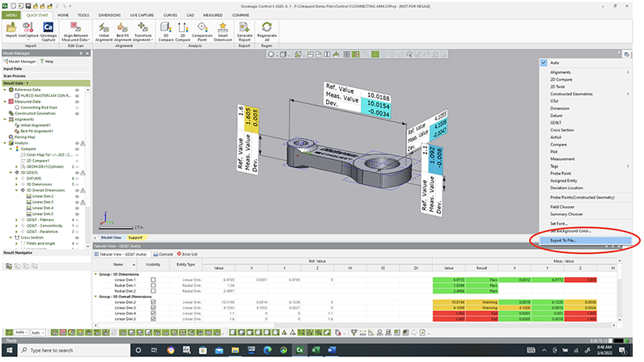Click Summary Chooser option
Image resolution: width=644 pixels, height=362 pixels.
coord(566,214)
